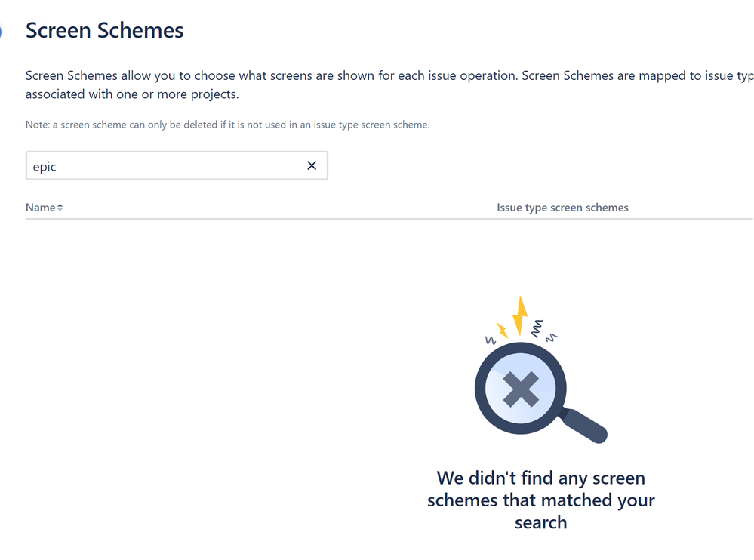This screenshot has height=560, width=754.
Task: Click the gray X inside the magnifier
Action: 520,389
